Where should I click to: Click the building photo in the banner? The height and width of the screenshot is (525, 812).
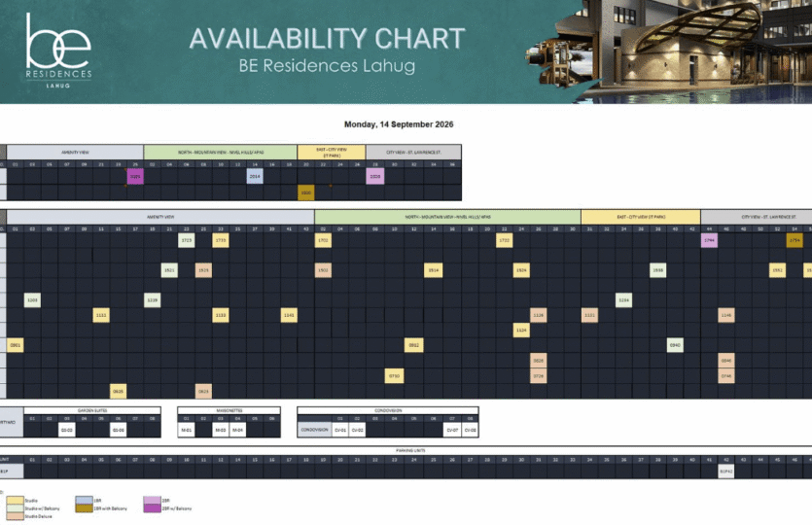(x=669, y=51)
